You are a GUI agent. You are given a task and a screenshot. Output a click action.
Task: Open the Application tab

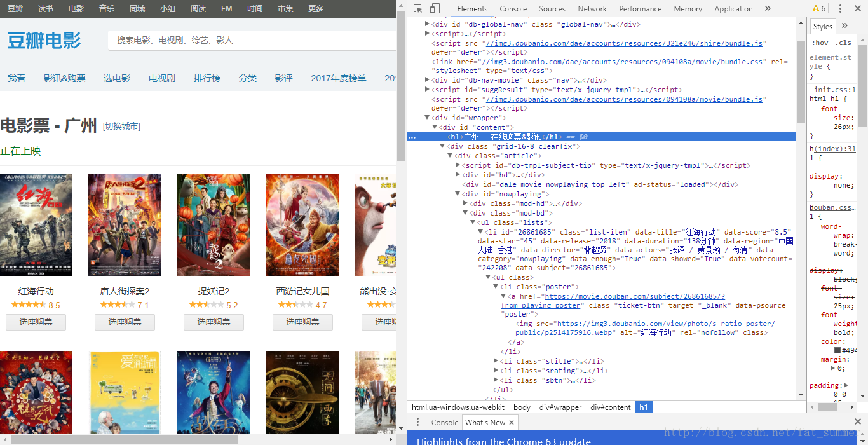(x=733, y=9)
